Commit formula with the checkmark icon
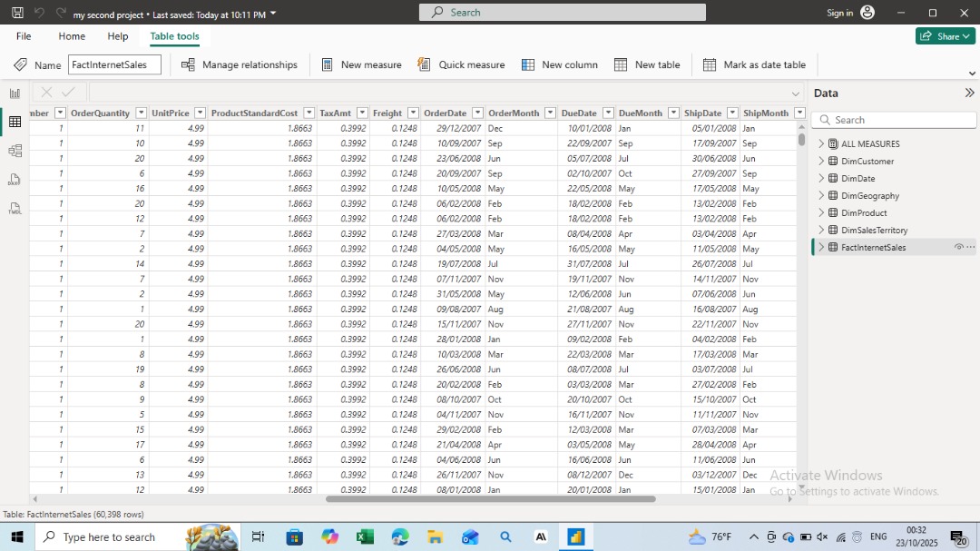This screenshot has height=551, width=980. coord(68,92)
